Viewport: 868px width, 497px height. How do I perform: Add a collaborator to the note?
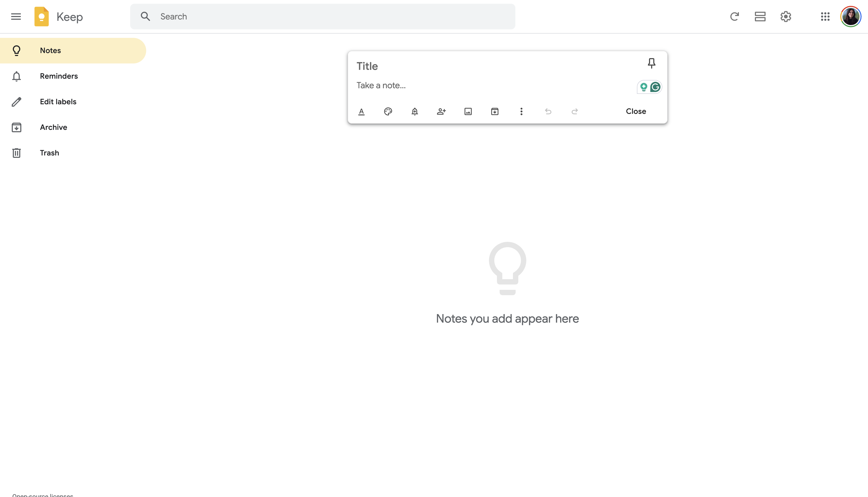click(441, 111)
